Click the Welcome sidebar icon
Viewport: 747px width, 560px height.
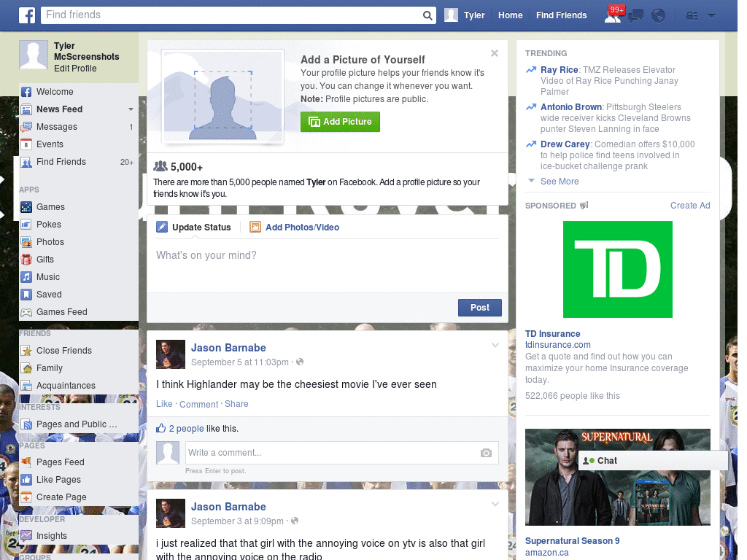coord(26,92)
